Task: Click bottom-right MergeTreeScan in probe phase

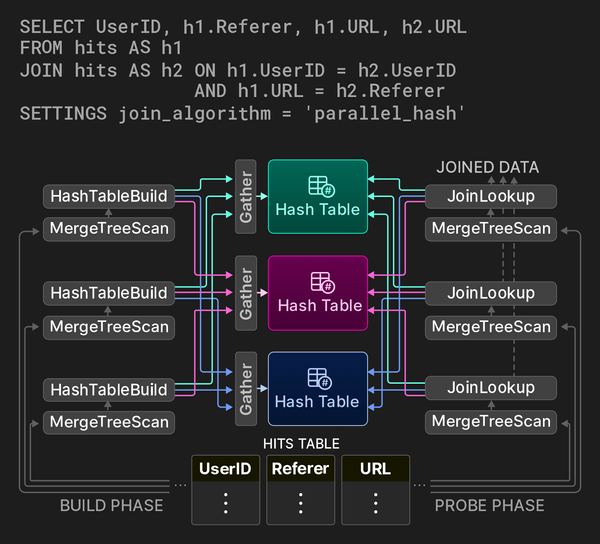Action: (490, 421)
